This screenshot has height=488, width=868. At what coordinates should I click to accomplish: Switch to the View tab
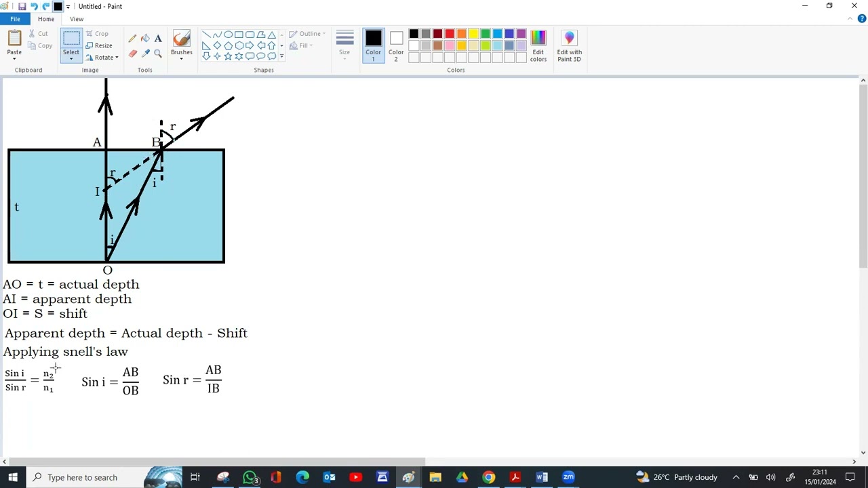coord(77,19)
